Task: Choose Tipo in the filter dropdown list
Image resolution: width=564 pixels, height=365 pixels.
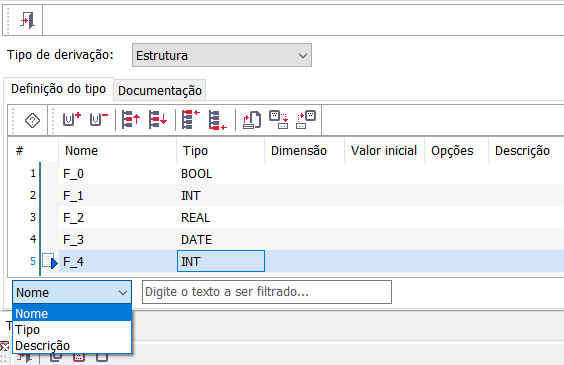Action: 72,329
